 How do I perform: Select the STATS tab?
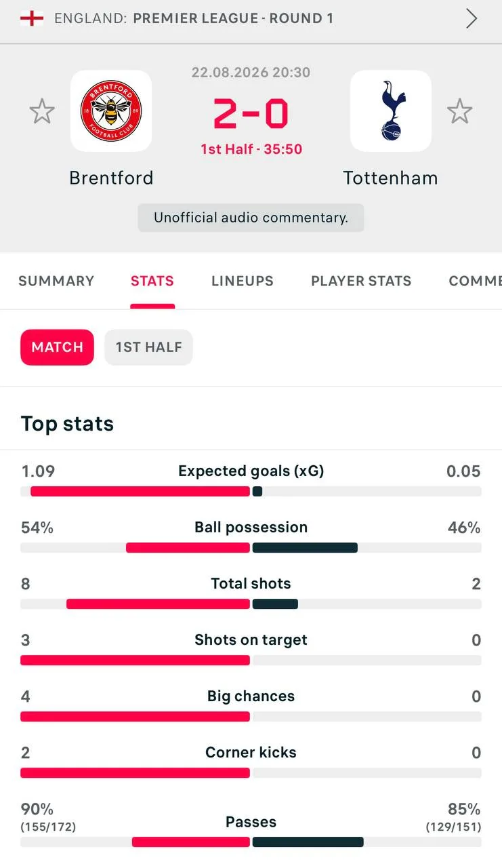(x=152, y=281)
